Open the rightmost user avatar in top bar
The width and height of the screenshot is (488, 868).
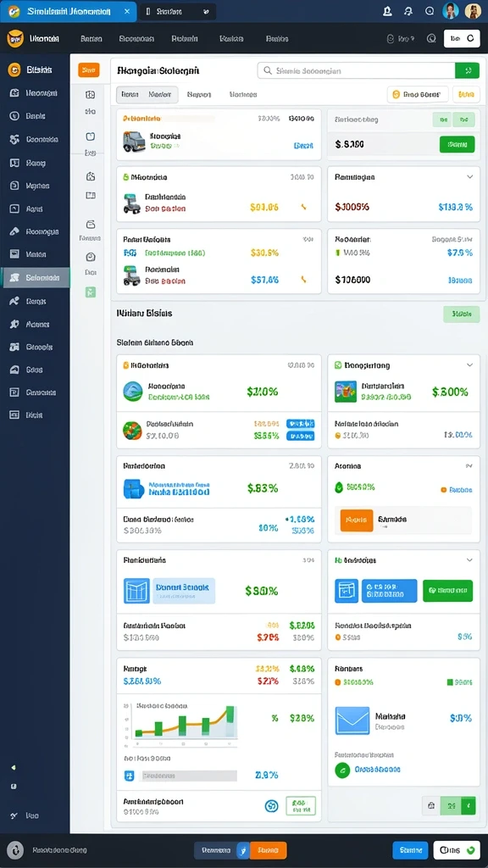(473, 11)
